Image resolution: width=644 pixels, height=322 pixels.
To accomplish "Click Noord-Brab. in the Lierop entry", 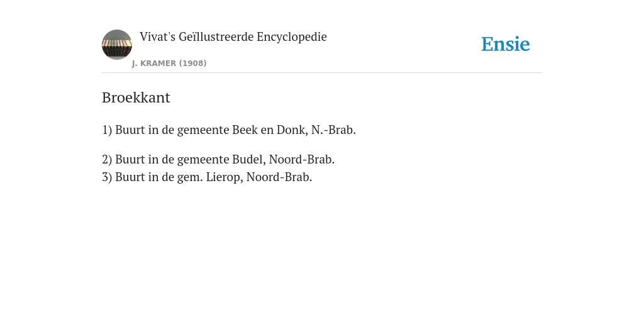I will 279,177.
